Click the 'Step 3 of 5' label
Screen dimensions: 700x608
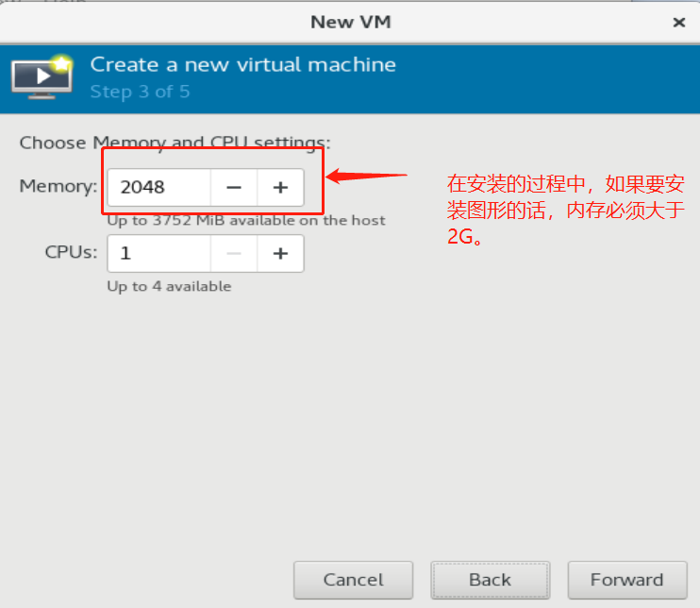click(x=141, y=92)
